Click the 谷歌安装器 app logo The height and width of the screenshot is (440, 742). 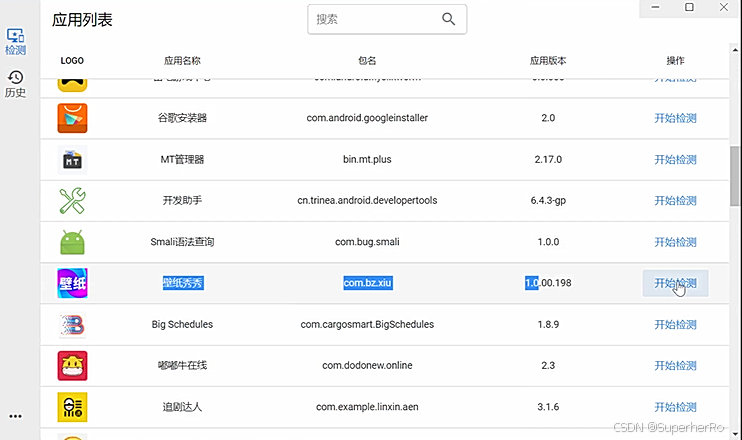pyautogui.click(x=72, y=118)
